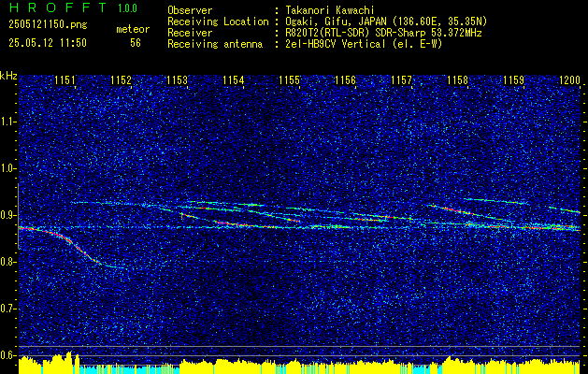Click location Ogaki, Gifu, JAPAN text

(x=386, y=22)
